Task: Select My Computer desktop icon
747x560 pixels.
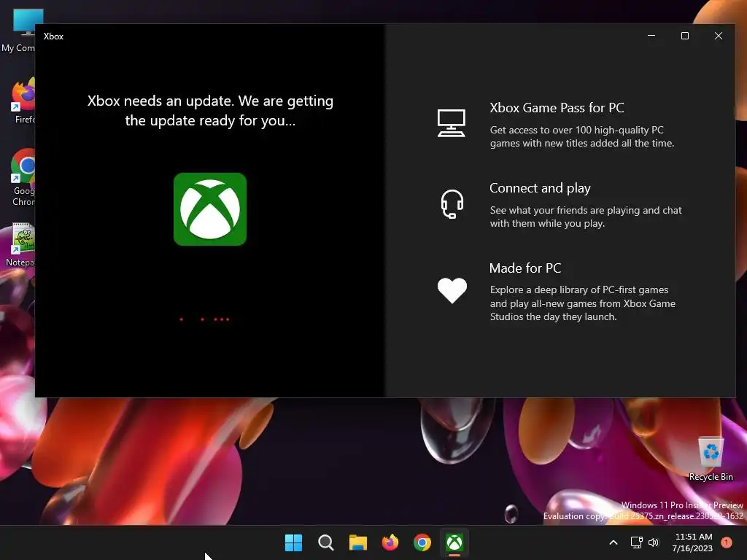Action: 18,31
